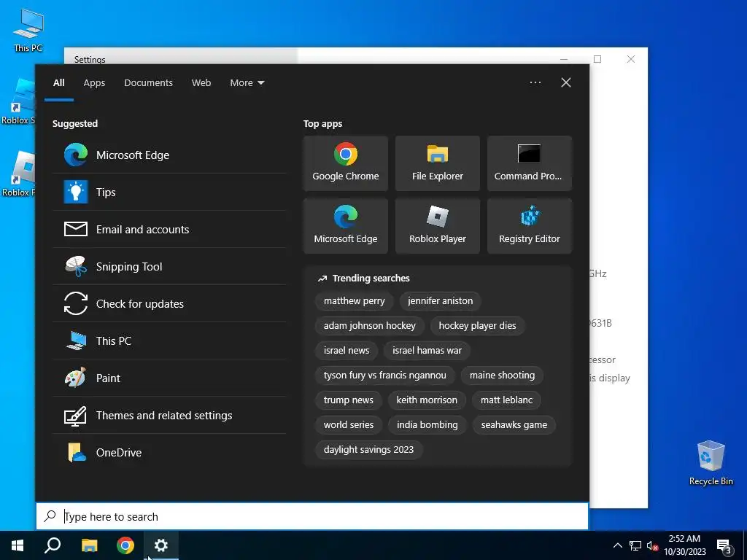
Task: Launch Paint from suggestions
Action: point(169,378)
